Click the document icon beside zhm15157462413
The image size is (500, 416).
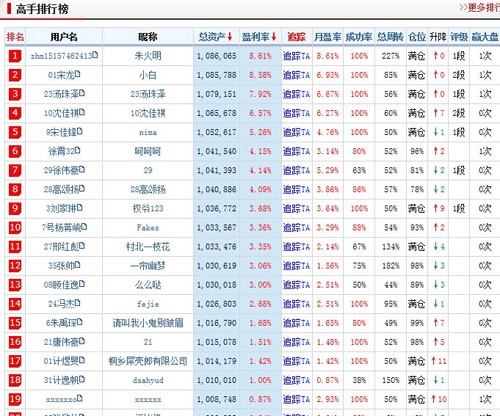coord(95,55)
